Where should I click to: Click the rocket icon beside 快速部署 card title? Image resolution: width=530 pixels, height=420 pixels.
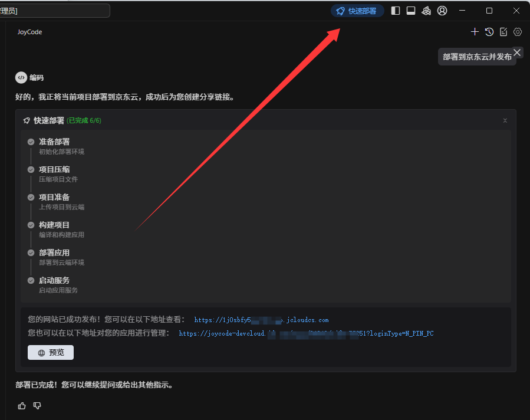pos(27,121)
